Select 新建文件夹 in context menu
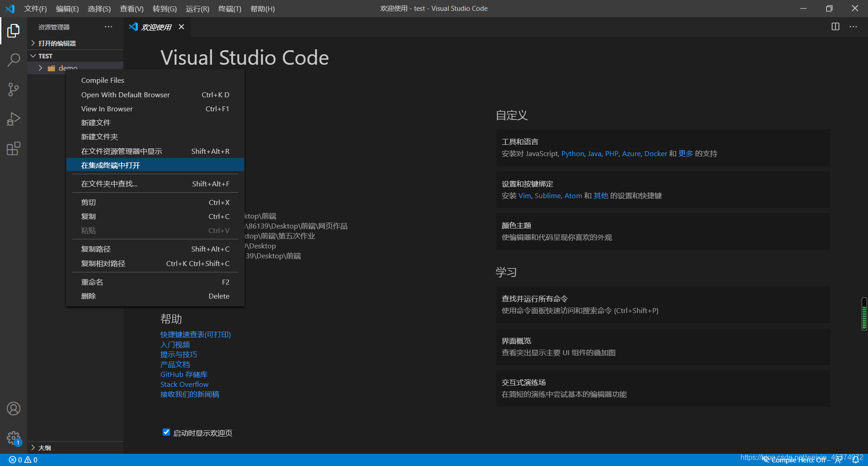This screenshot has width=868, height=466. pos(155,137)
